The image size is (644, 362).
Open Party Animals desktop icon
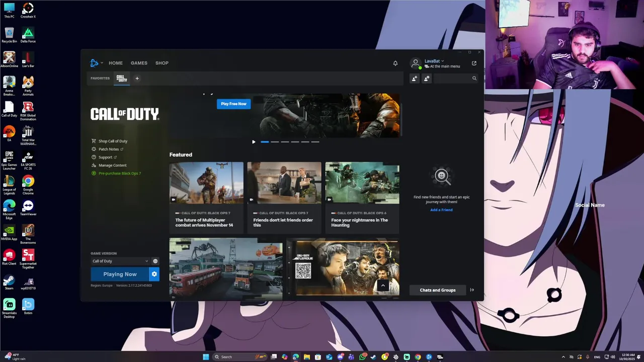tap(28, 86)
